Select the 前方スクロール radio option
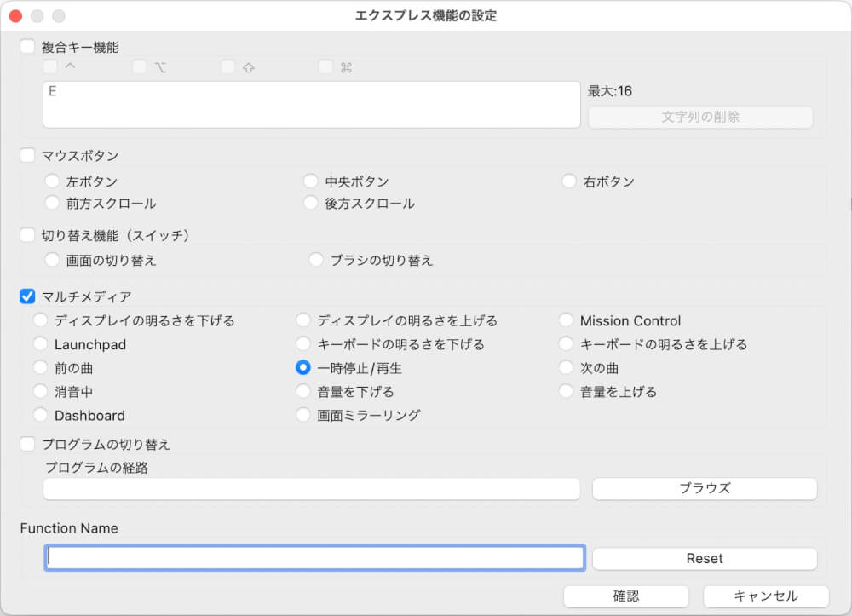This screenshot has width=852, height=616. tap(52, 203)
